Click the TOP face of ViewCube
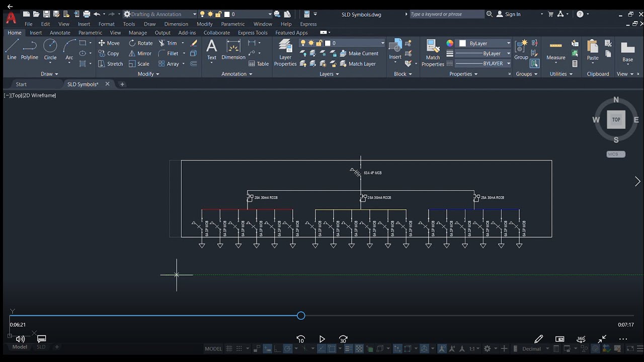Image resolution: width=644 pixels, height=362 pixels. (616, 120)
